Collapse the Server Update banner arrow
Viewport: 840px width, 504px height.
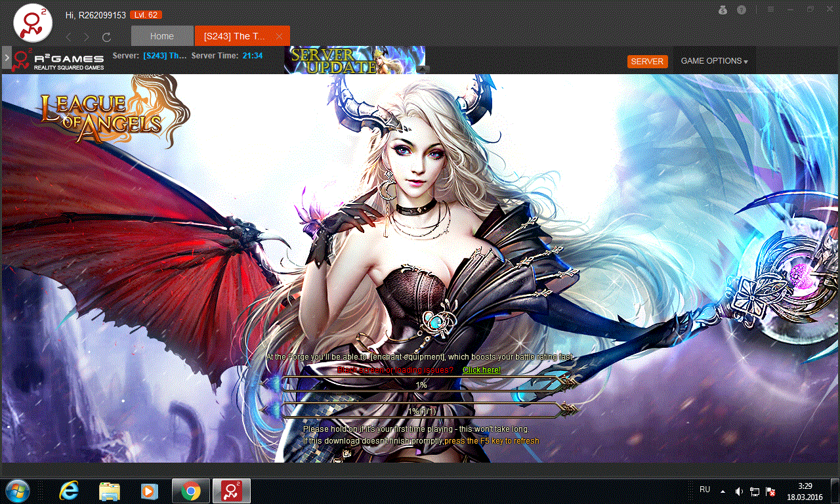(x=423, y=69)
